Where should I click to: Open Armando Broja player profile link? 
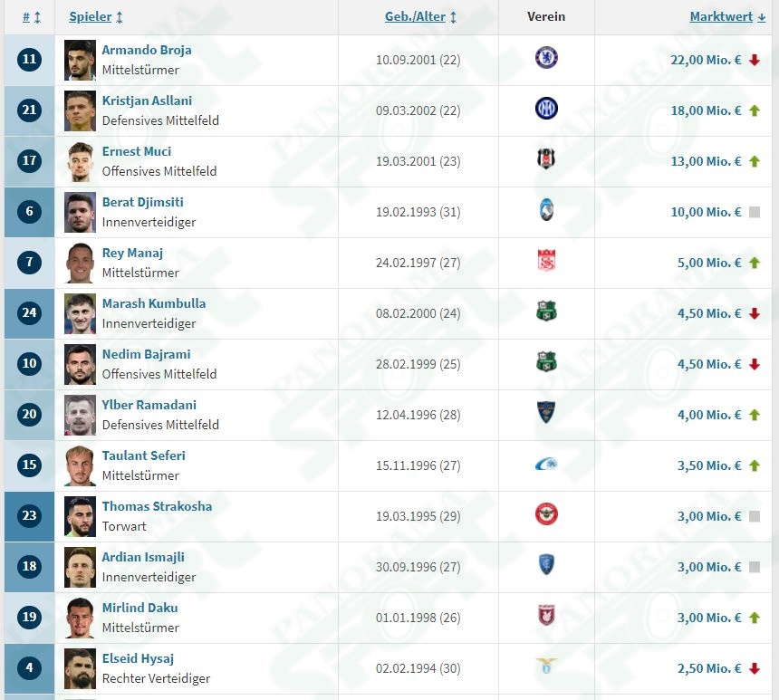[x=147, y=50]
